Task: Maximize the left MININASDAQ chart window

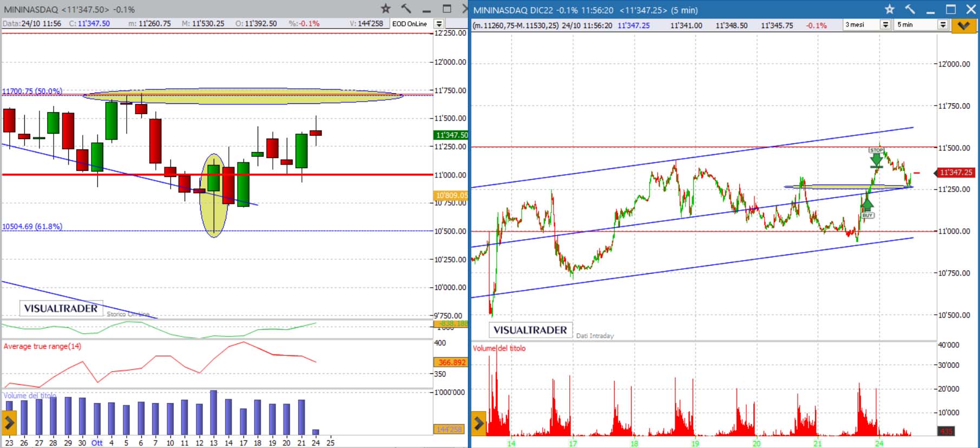Action: [447, 9]
